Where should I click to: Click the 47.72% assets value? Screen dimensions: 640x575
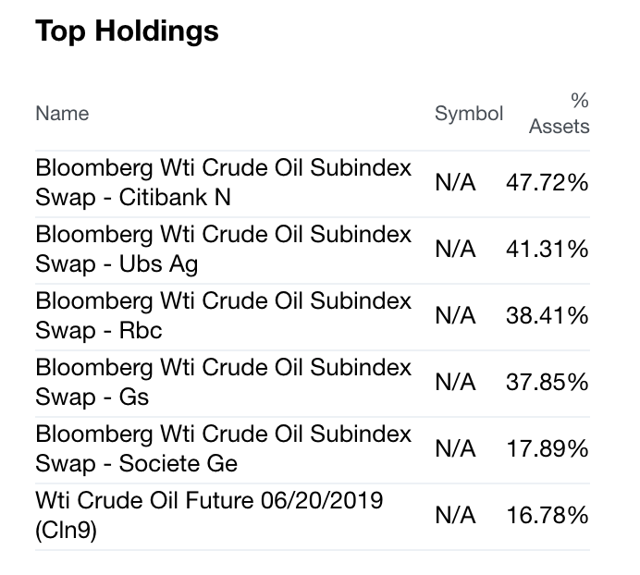(x=547, y=184)
